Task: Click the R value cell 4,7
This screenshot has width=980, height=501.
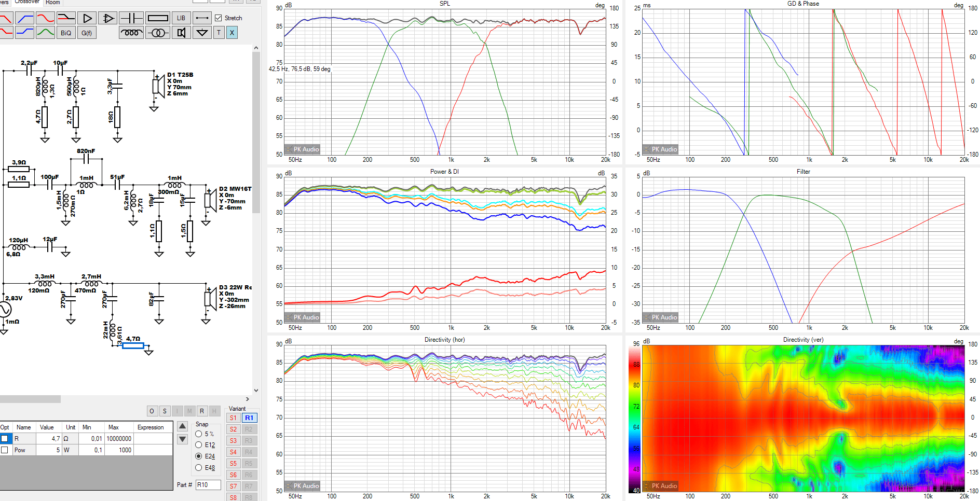Action: click(49, 439)
